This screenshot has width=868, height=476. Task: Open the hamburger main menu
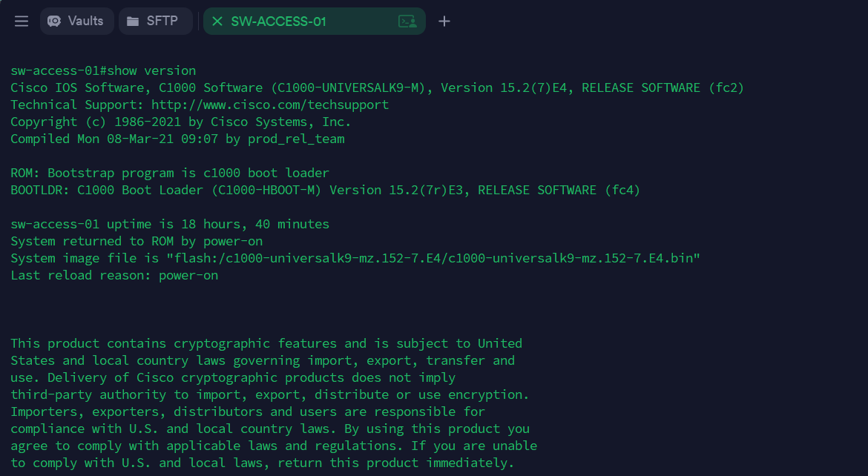(22, 22)
